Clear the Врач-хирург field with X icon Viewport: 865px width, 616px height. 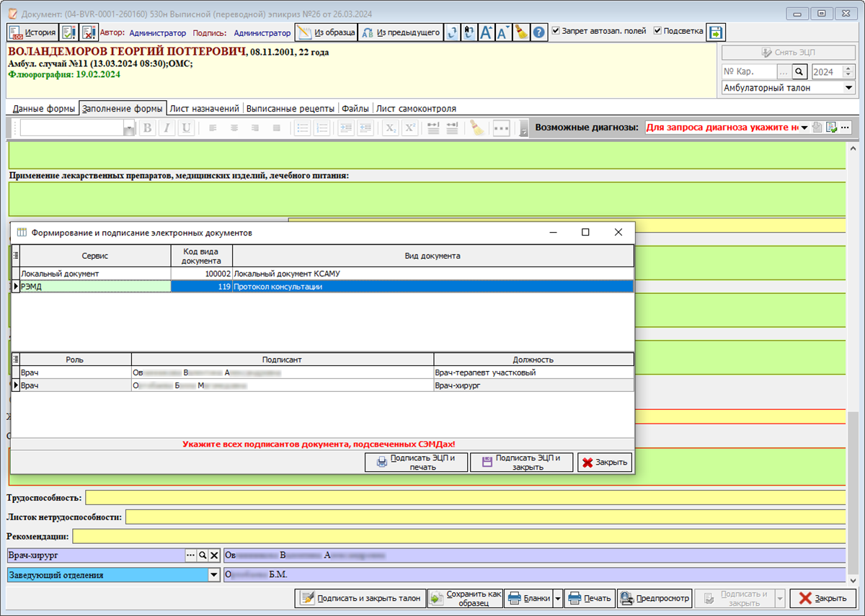tap(214, 555)
